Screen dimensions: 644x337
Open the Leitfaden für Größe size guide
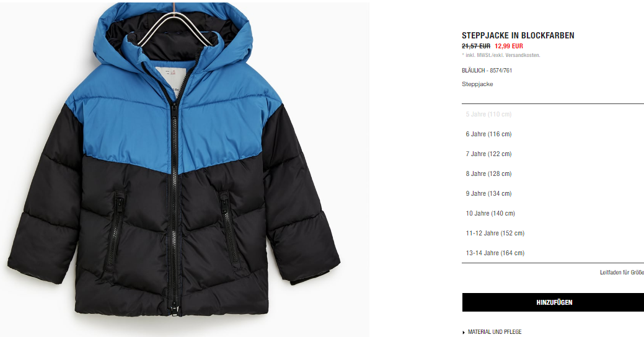pyautogui.click(x=622, y=273)
